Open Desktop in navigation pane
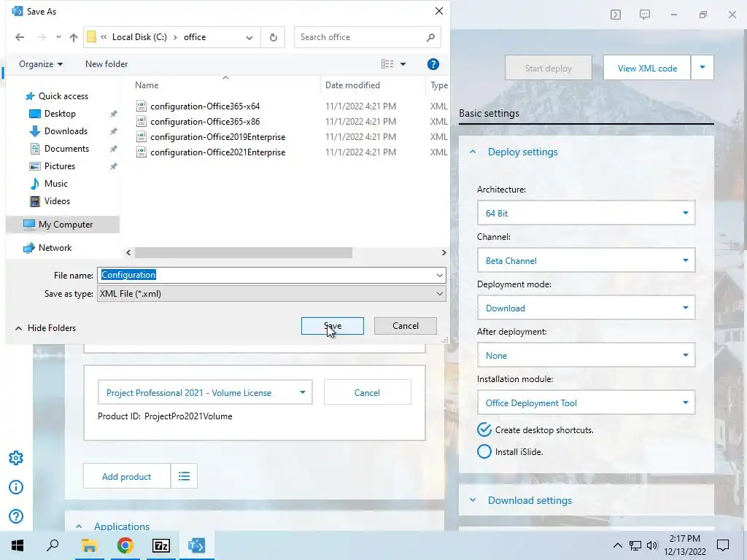Image resolution: width=747 pixels, height=560 pixels. [60, 113]
